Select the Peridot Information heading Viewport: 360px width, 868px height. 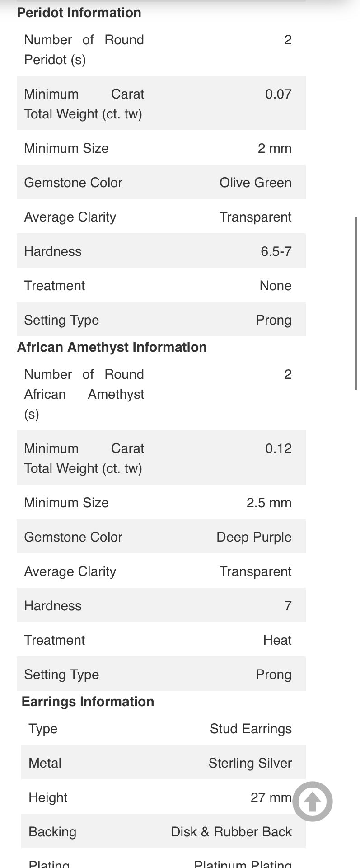point(79,13)
